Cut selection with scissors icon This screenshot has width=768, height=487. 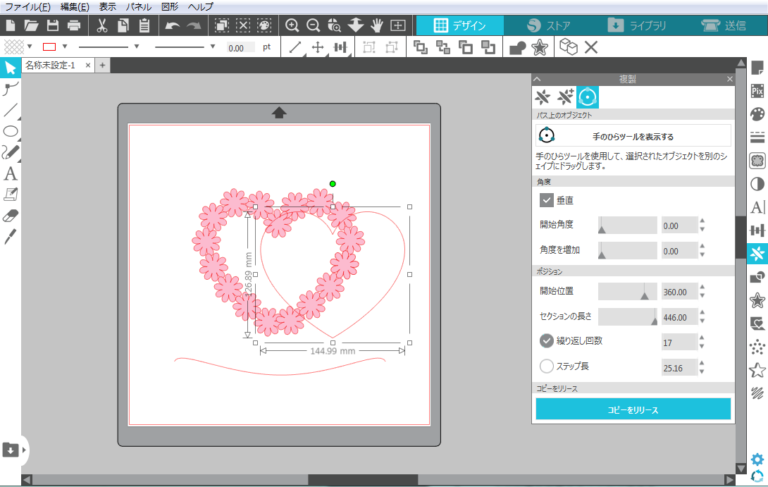[102, 25]
